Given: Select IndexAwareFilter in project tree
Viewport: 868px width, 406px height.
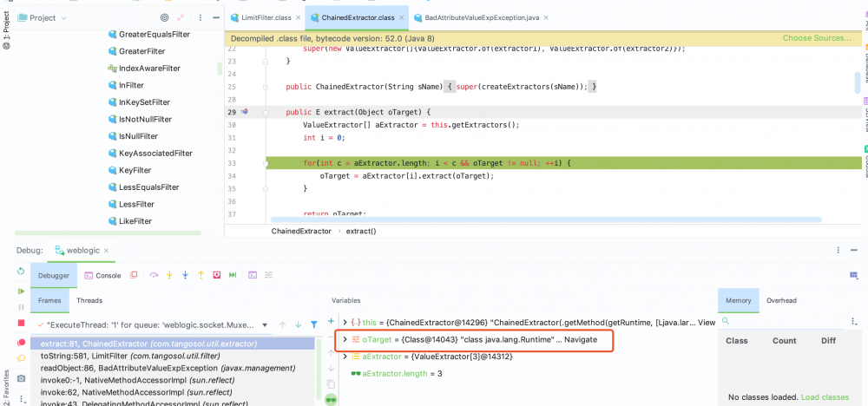Looking at the screenshot, I should click(149, 68).
